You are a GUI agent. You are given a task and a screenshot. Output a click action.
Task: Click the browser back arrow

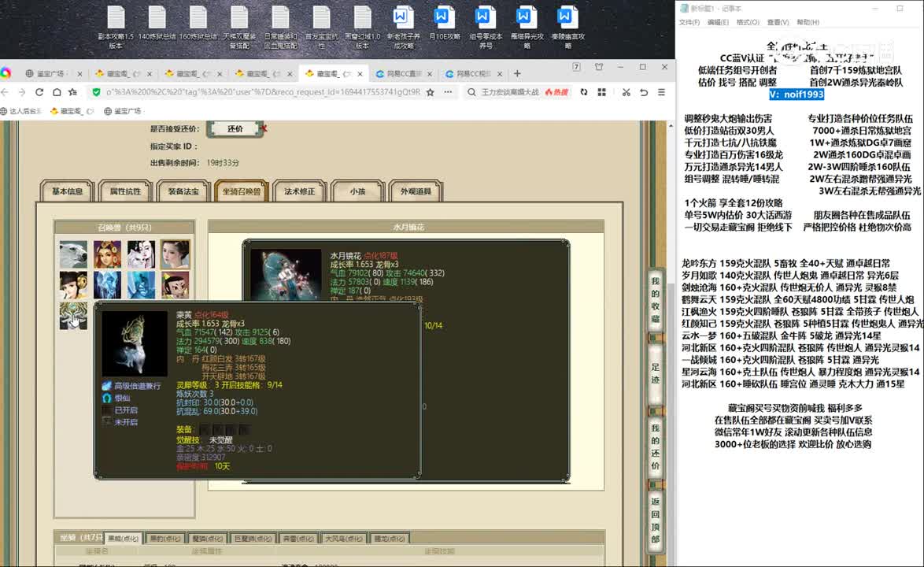[6, 92]
